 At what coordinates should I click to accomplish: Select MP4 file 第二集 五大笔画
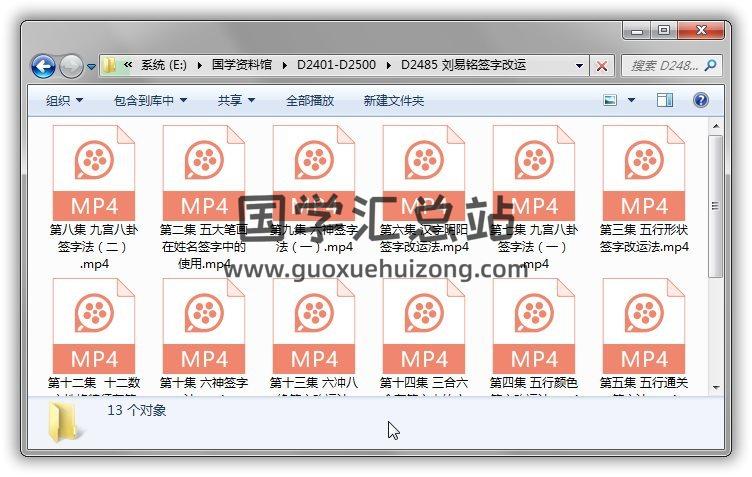pyautogui.click(x=204, y=197)
